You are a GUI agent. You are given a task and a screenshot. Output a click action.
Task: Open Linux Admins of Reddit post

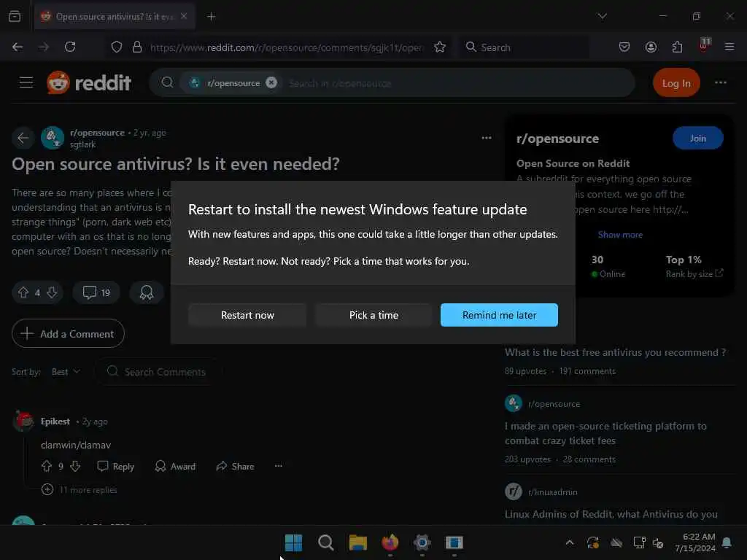[611, 514]
